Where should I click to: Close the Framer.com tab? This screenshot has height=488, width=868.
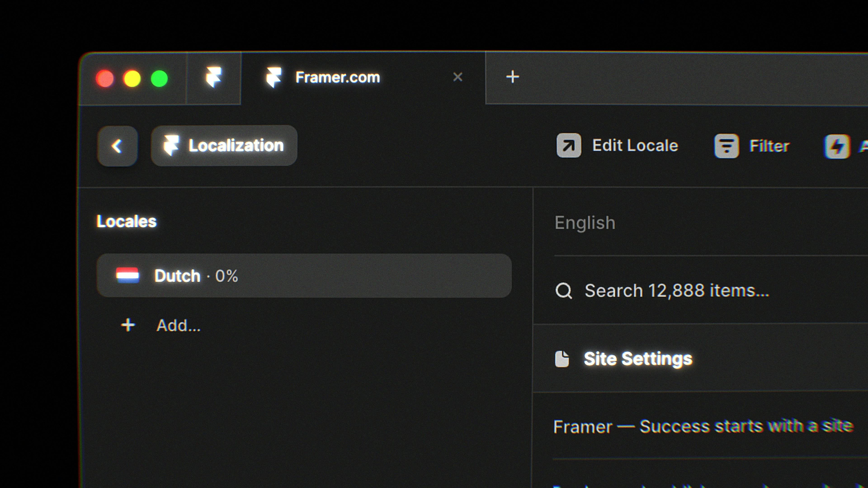[458, 77]
